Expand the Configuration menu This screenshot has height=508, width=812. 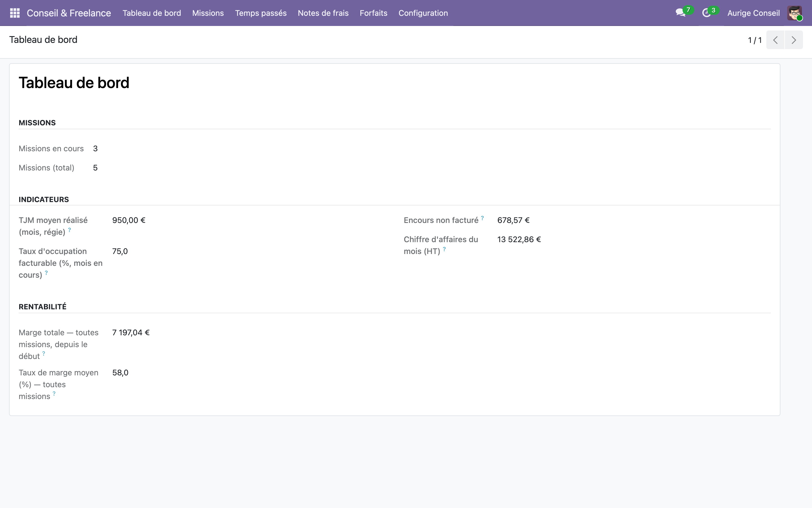(423, 13)
